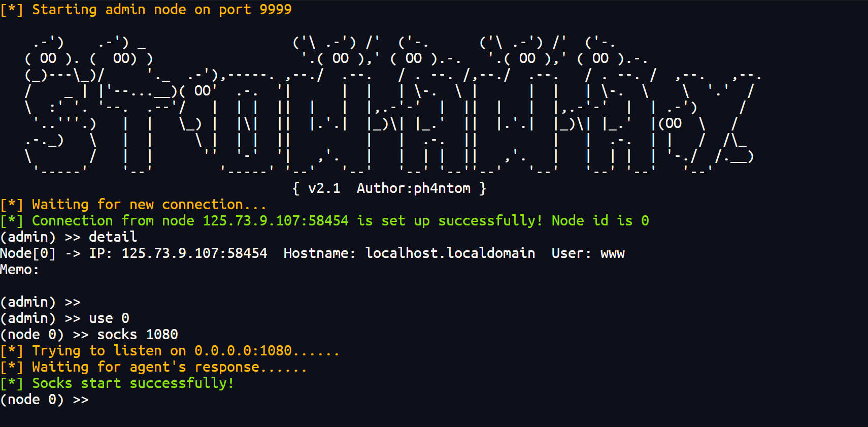Click the Stowaway ASCII art banner
This screenshot has width=868, height=427.
[x=393, y=106]
